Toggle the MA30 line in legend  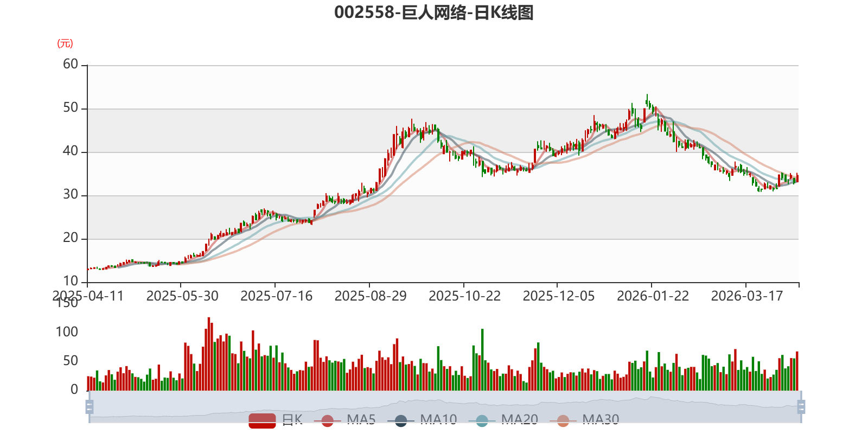click(584, 420)
